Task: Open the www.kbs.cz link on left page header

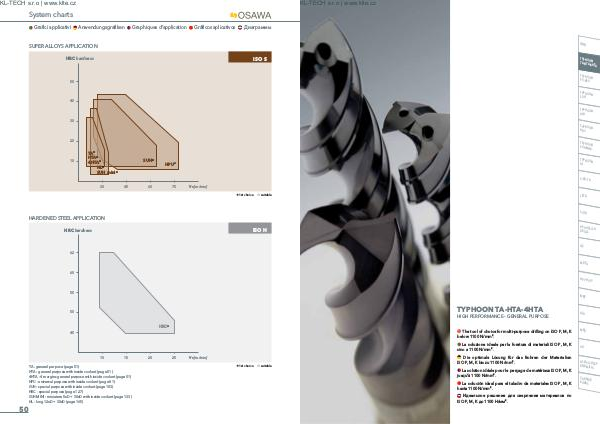Action: pos(60,3)
